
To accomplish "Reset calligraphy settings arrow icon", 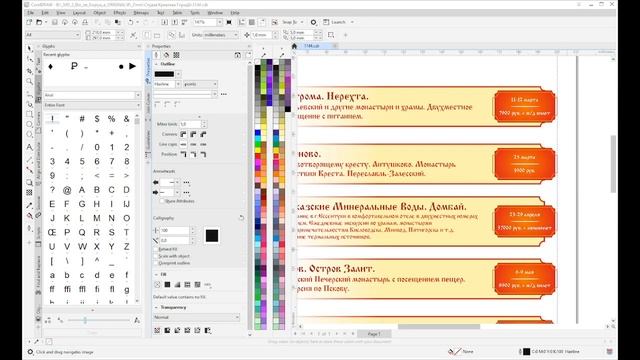I will pyautogui.click(x=241, y=218).
